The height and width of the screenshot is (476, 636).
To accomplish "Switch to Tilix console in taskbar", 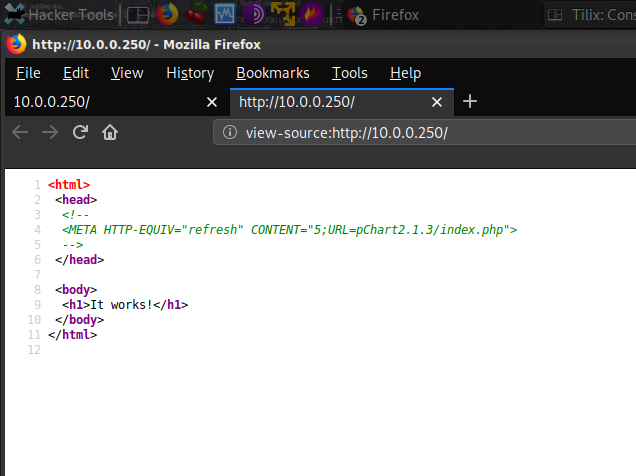I will [590, 14].
